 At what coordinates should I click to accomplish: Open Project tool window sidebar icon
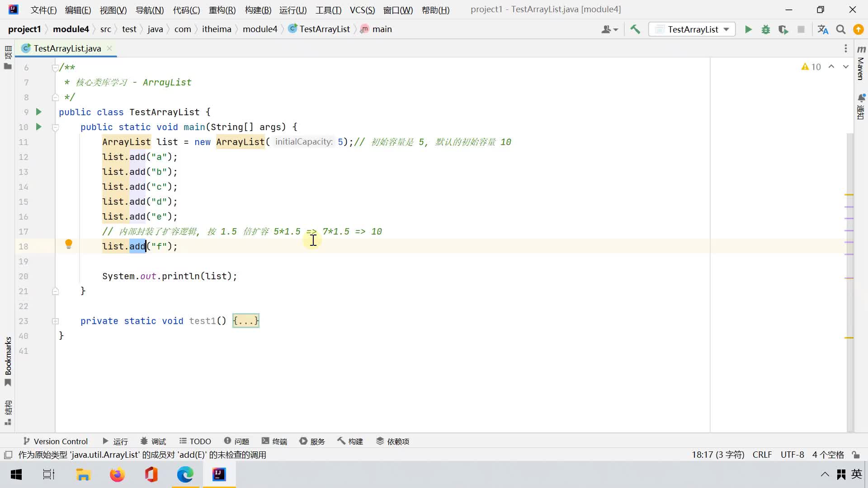coord(8,58)
